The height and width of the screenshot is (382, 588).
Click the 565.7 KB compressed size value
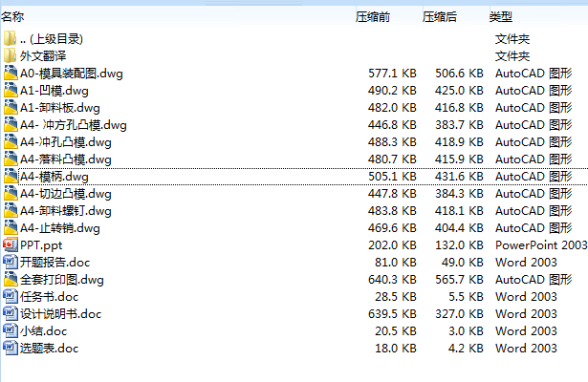[459, 280]
